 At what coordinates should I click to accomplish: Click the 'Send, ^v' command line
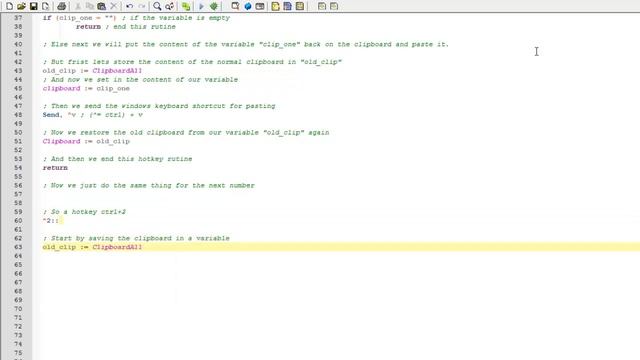click(93, 115)
